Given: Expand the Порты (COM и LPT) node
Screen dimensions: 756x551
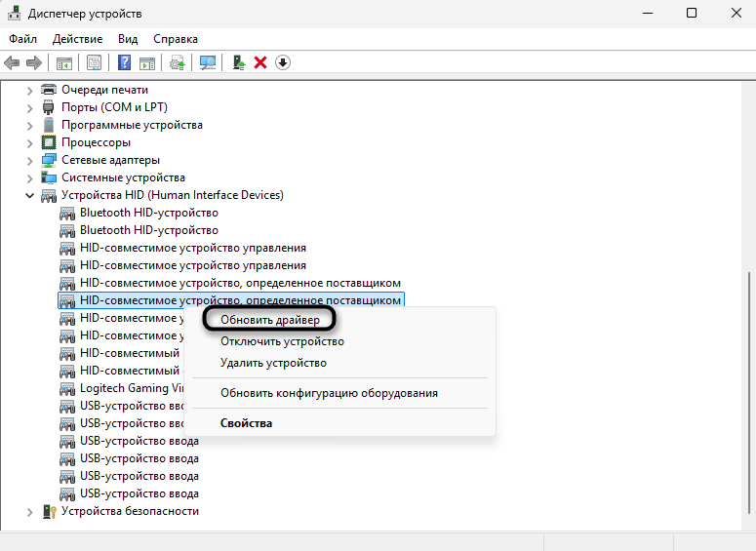Looking at the screenshot, I should pyautogui.click(x=30, y=108).
